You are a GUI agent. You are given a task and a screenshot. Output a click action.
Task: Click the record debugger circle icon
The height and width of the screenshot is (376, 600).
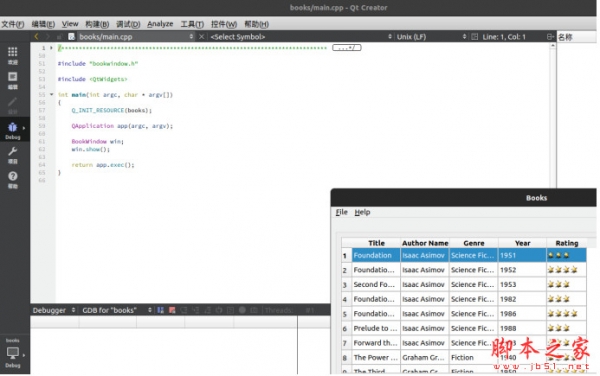[x=242, y=310]
